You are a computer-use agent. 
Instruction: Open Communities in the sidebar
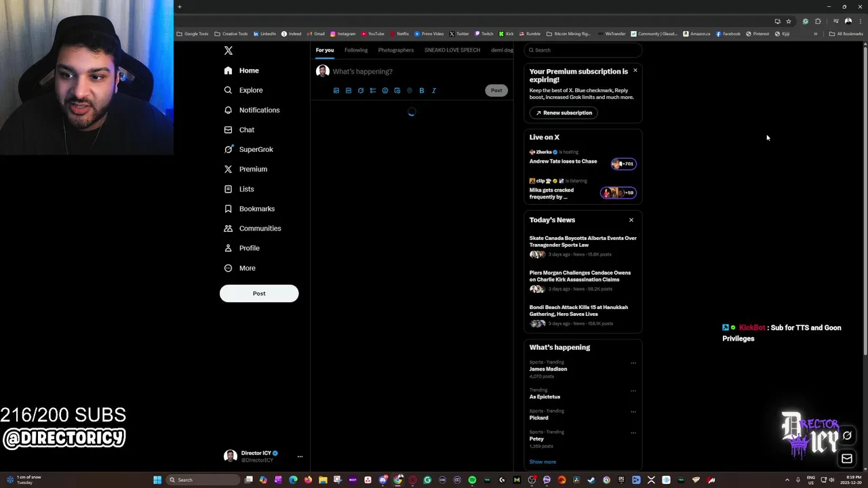(252, 228)
